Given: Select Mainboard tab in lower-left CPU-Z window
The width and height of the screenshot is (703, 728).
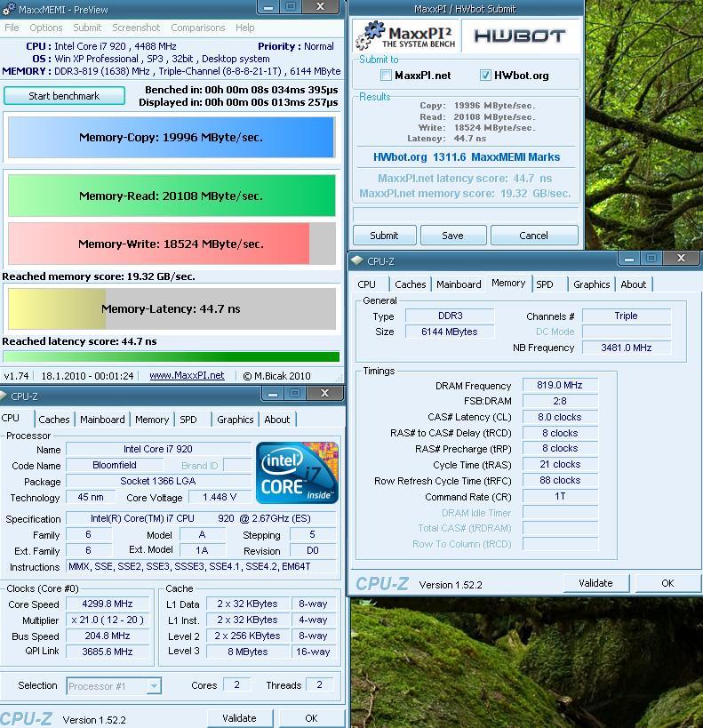Looking at the screenshot, I should (x=102, y=420).
